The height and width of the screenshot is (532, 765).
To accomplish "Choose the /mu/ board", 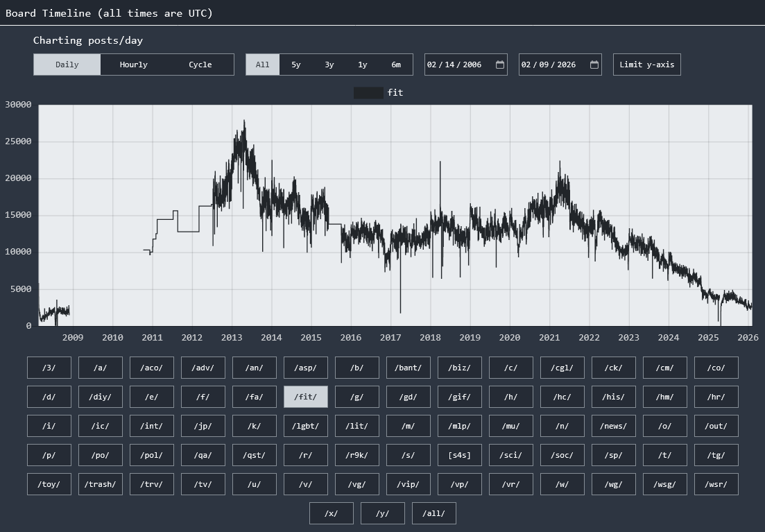I will (x=511, y=426).
